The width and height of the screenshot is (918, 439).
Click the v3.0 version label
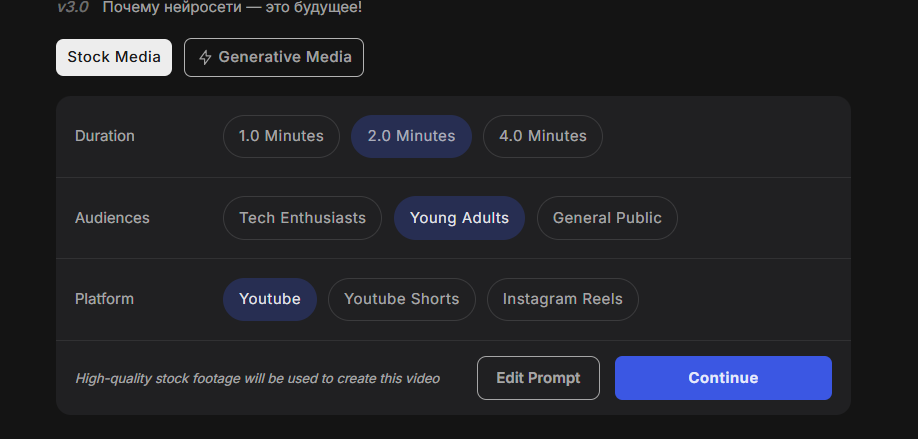pos(73,8)
